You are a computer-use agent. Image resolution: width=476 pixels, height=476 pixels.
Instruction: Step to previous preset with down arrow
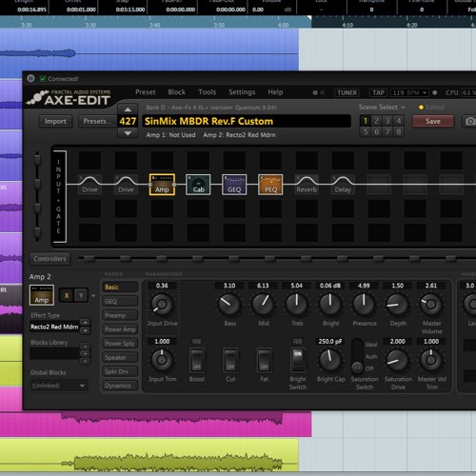[128, 133]
